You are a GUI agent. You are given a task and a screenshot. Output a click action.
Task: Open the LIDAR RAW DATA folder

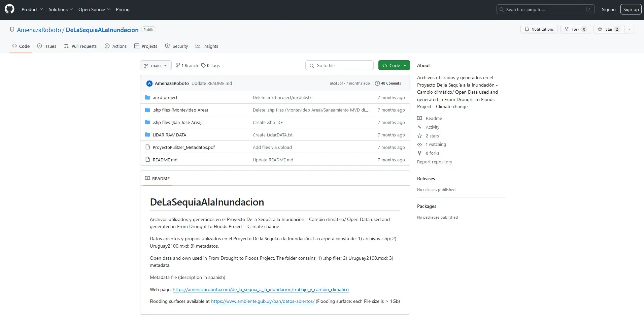click(x=169, y=135)
